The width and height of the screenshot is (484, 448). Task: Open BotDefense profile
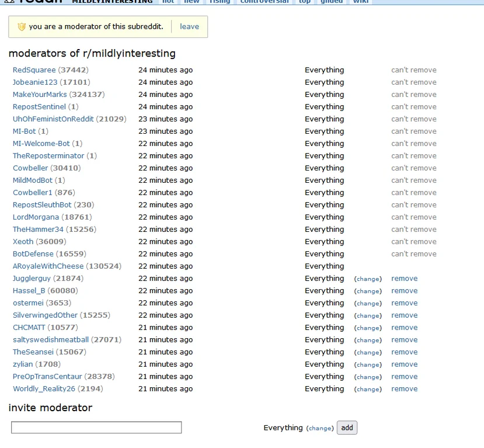point(33,254)
